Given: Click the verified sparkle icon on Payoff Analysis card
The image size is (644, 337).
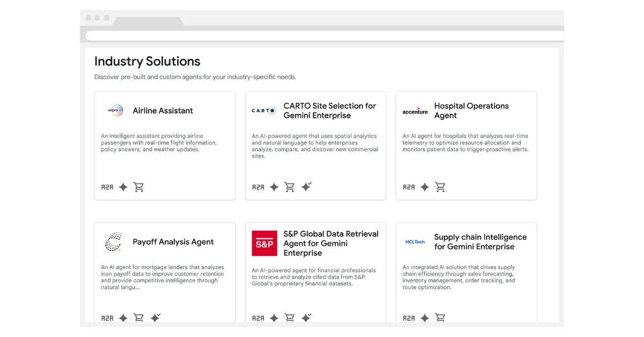Looking at the screenshot, I should pos(155,318).
